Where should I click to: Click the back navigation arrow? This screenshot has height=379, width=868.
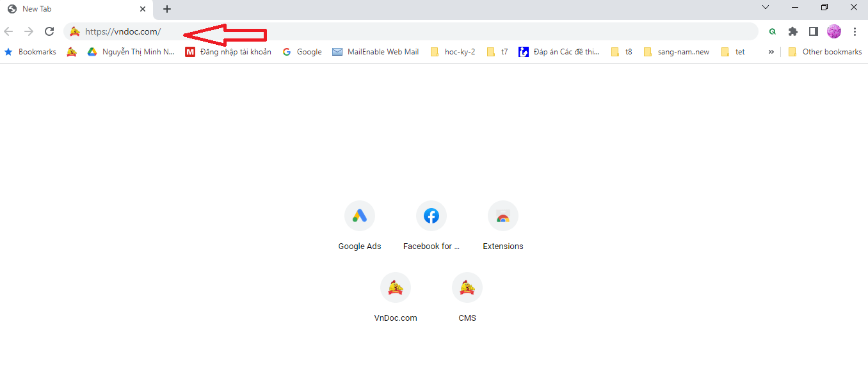click(x=8, y=31)
